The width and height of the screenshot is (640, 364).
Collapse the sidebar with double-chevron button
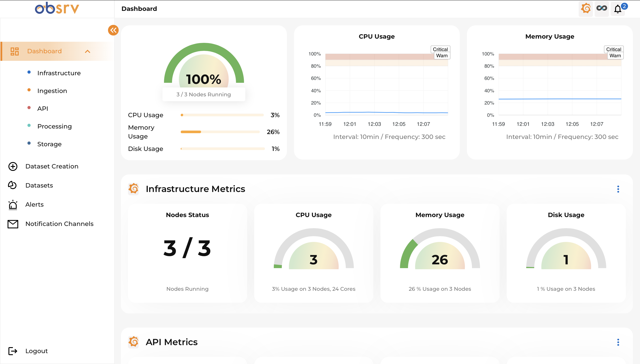click(113, 30)
